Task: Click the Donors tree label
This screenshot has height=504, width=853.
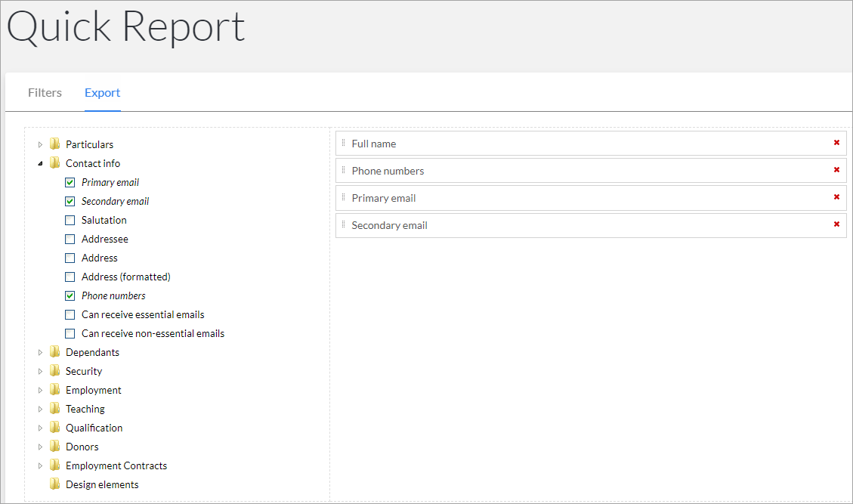Action: coord(82,447)
